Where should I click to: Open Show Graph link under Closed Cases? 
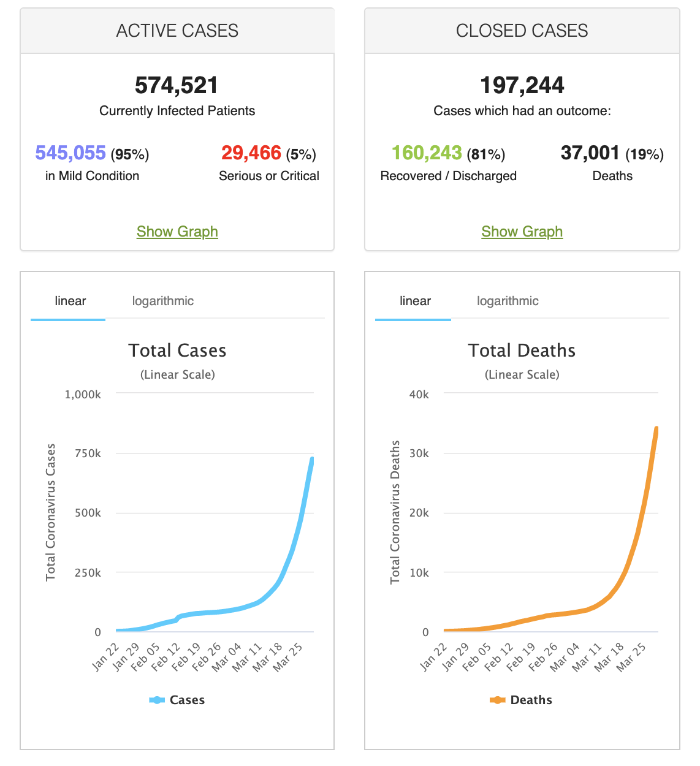click(x=522, y=232)
